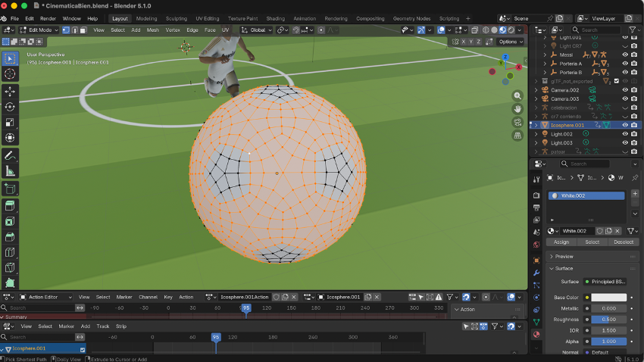Switch to the Shading workspace tab

(x=275, y=18)
